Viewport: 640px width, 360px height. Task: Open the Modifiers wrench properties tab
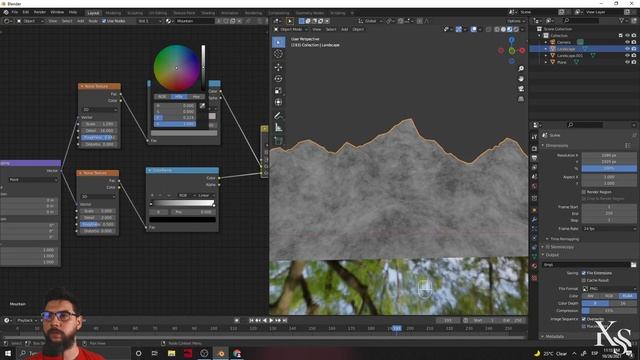click(x=534, y=220)
